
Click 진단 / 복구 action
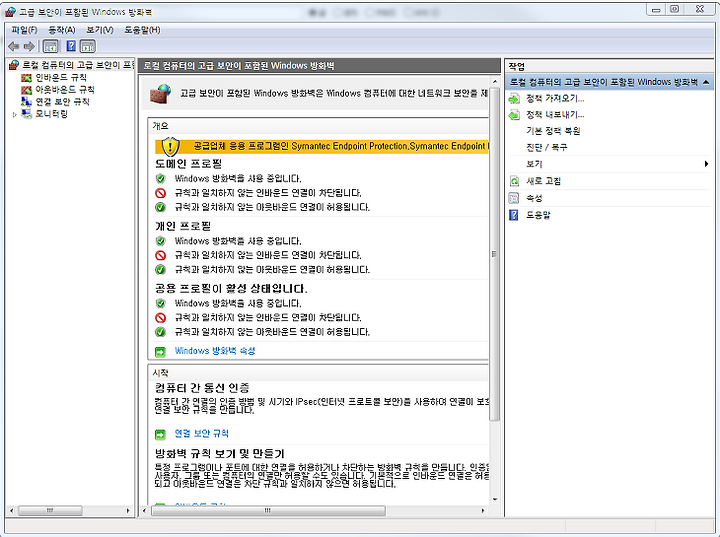[546, 147]
